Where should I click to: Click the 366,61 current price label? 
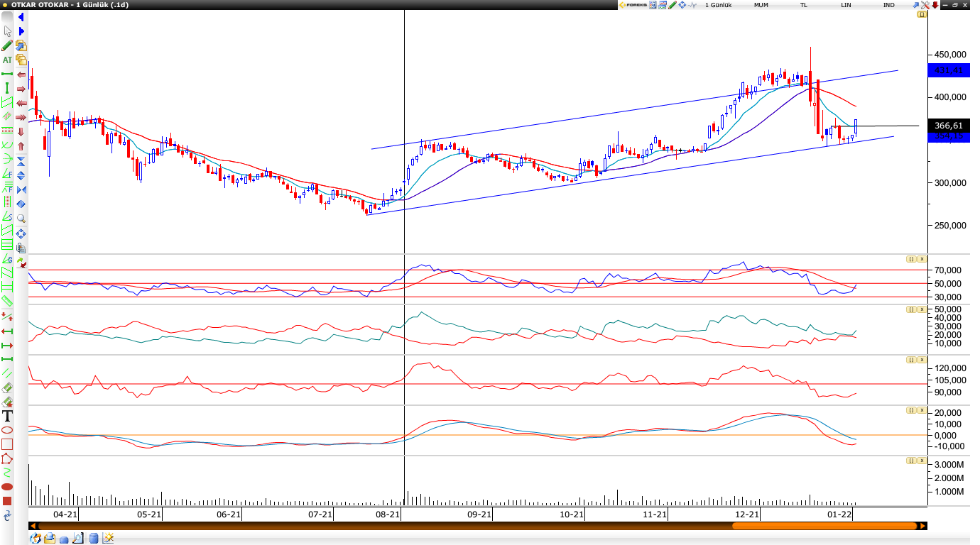(949, 126)
